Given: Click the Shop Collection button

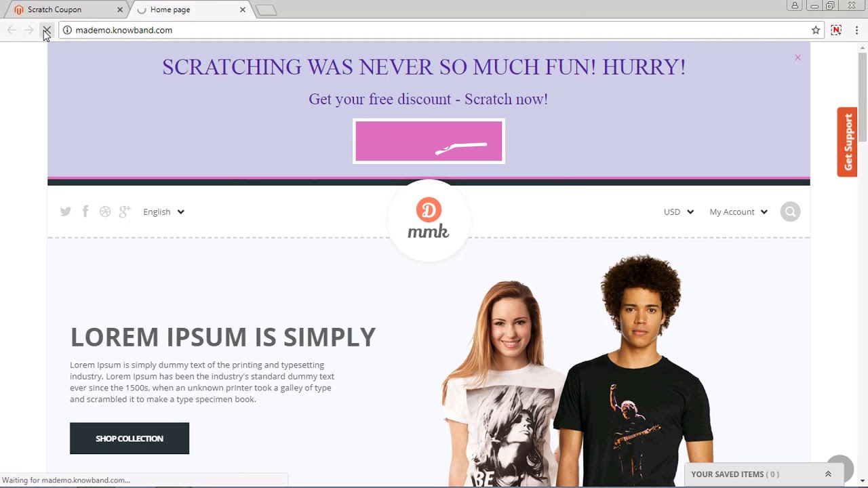Looking at the screenshot, I should pos(130,439).
